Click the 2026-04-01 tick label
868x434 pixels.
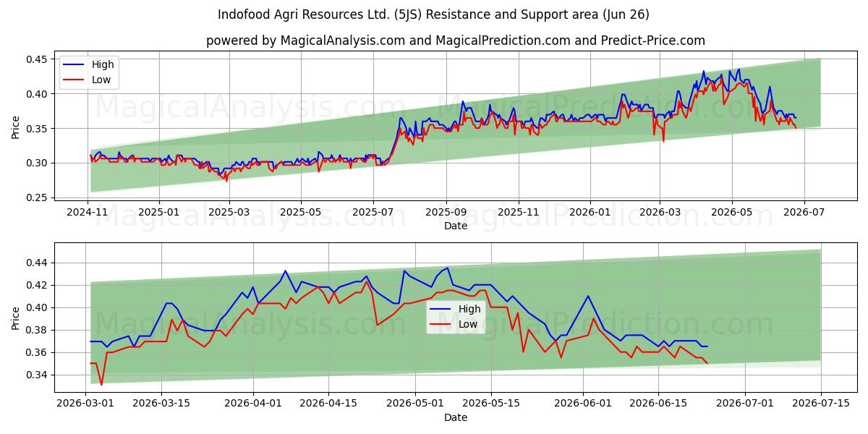(253, 403)
